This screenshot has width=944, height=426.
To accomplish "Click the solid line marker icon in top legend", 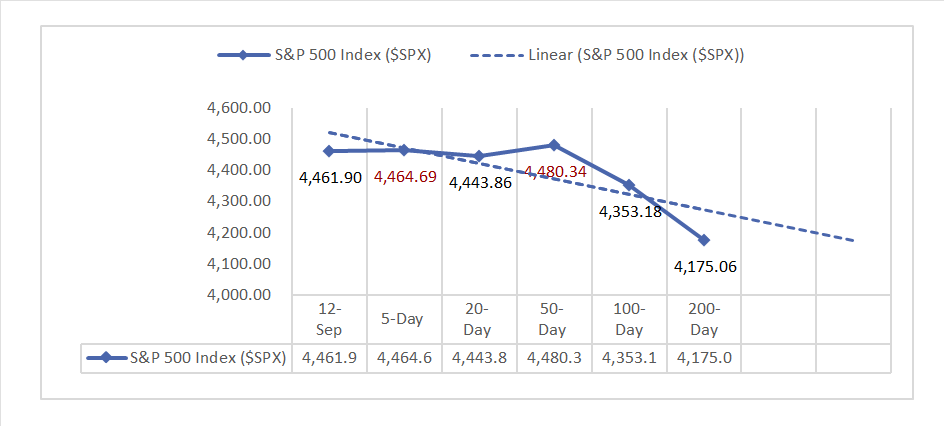I will (243, 55).
